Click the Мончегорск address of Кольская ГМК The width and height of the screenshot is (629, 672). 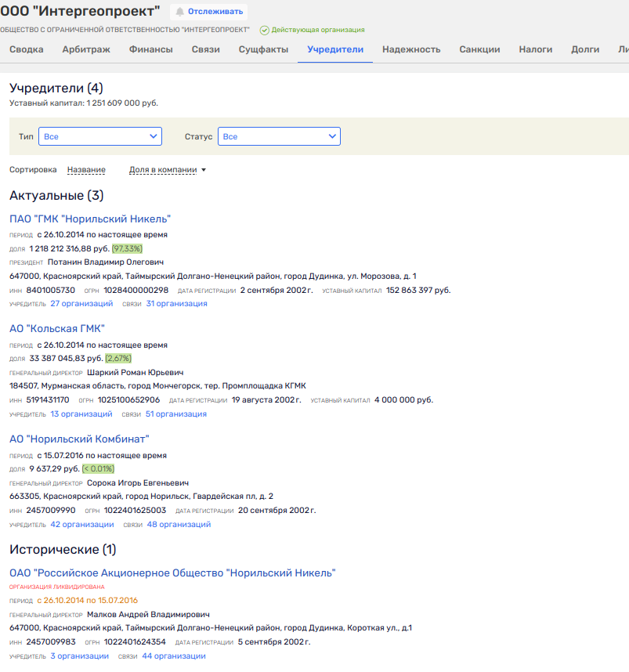click(157, 385)
